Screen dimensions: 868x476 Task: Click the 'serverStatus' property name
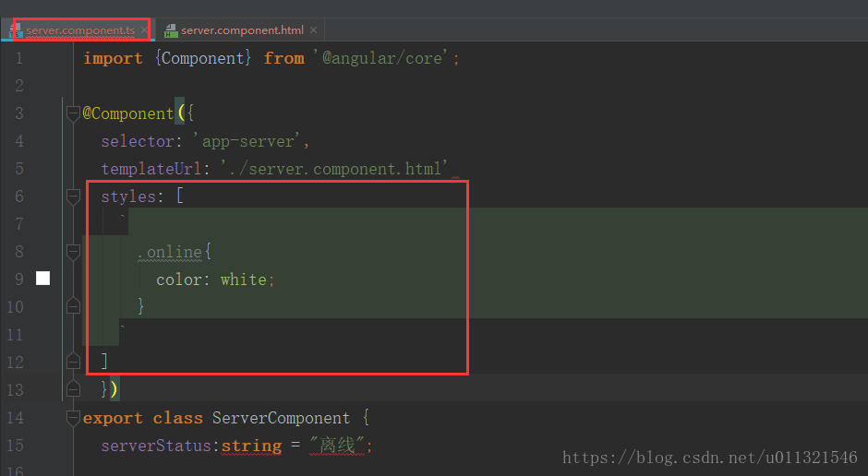156,446
